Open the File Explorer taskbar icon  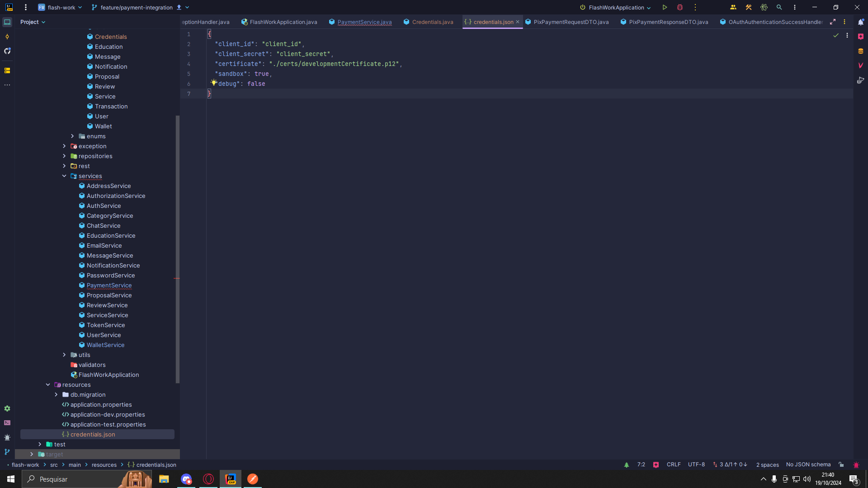(x=164, y=479)
